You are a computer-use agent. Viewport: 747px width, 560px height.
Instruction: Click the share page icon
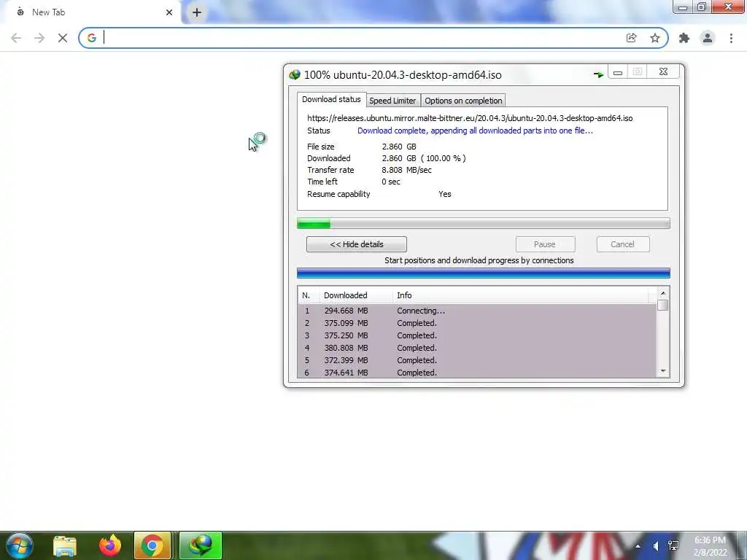coord(631,38)
